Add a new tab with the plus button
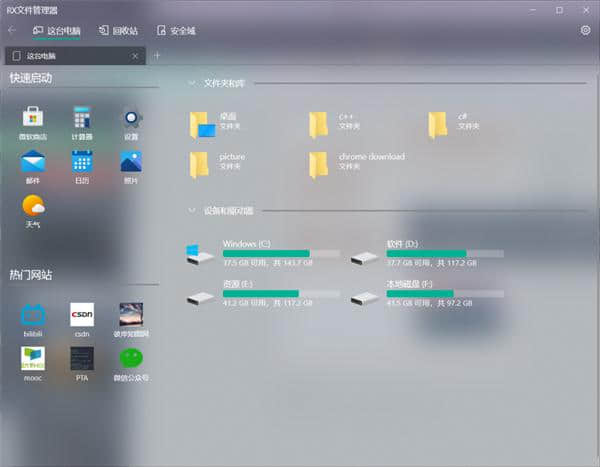Viewport: 600px width, 467px height. [157, 56]
